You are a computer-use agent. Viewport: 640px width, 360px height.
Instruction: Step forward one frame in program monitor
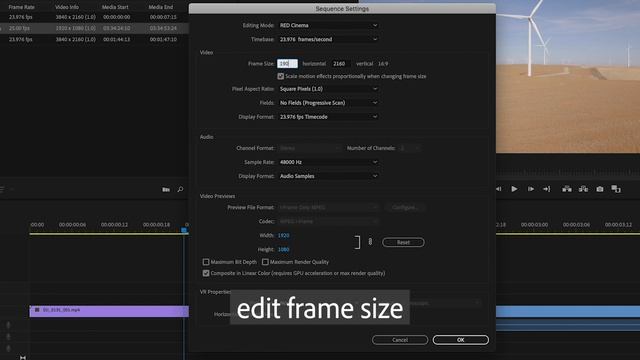click(531, 189)
